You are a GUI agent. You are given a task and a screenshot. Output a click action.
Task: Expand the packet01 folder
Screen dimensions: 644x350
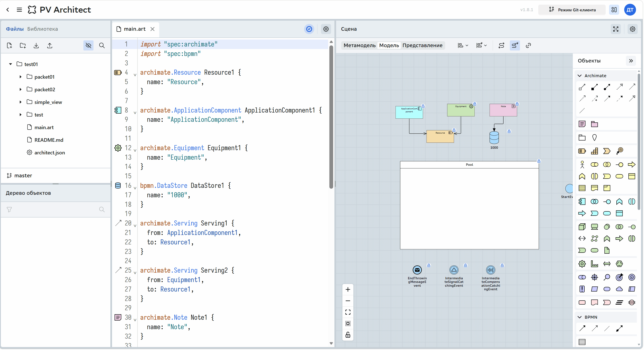click(20, 77)
